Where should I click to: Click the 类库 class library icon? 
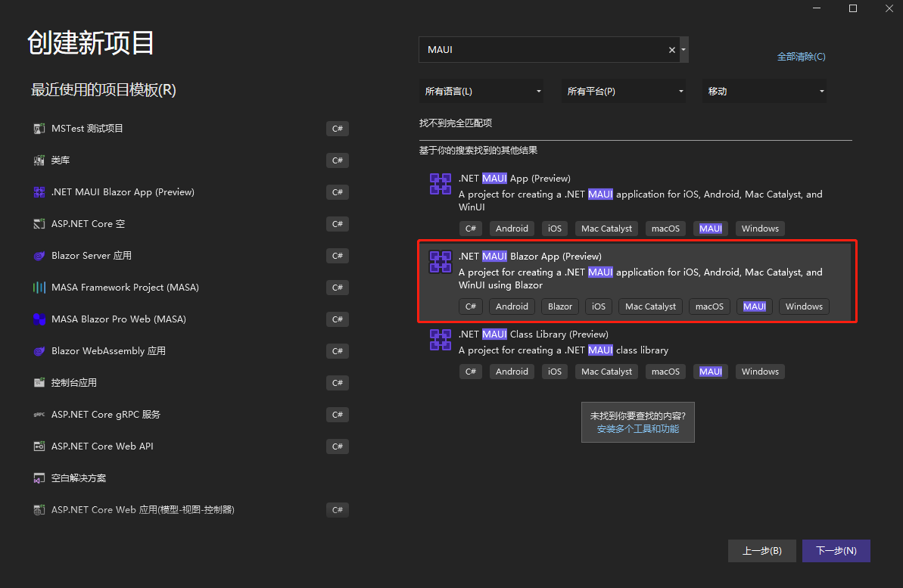39,160
